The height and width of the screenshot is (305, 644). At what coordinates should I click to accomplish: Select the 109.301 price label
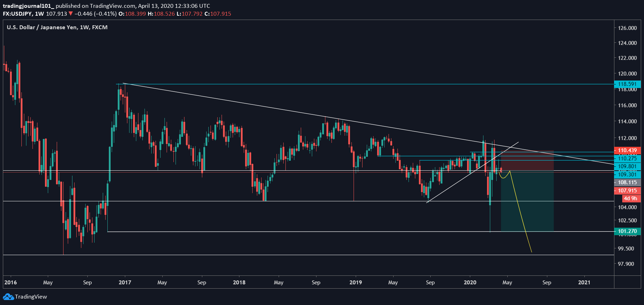pos(627,174)
